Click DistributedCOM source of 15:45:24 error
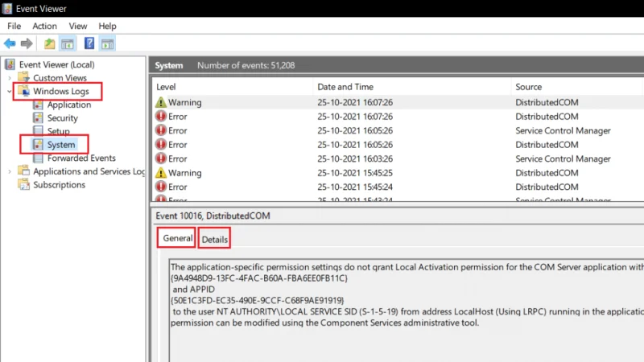Screen dimensions: 644x362 pyautogui.click(x=547, y=187)
